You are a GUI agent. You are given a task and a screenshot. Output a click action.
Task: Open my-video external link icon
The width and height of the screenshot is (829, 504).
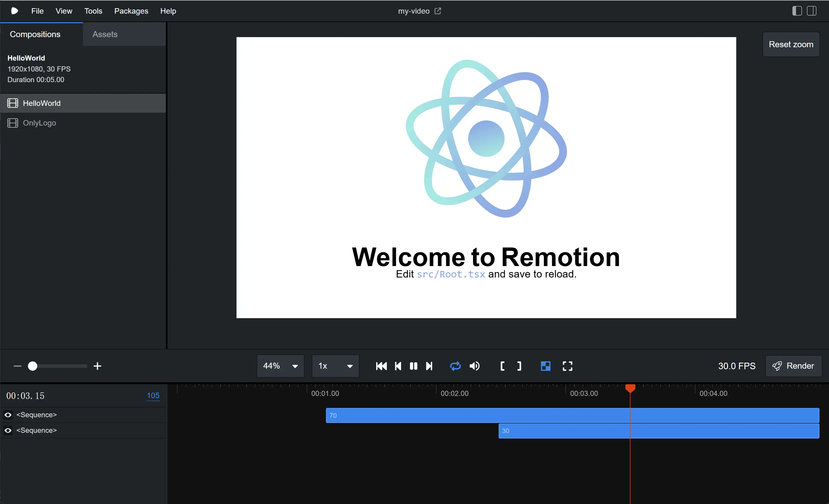[x=438, y=11]
